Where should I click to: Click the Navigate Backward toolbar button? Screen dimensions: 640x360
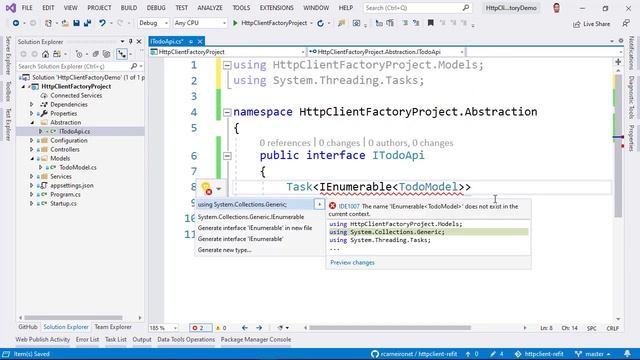point(16,23)
